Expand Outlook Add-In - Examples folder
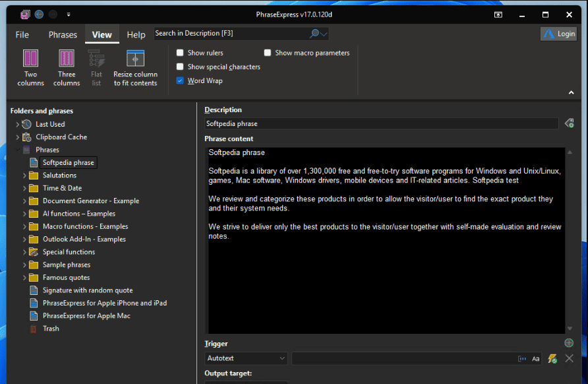The image size is (588, 384). [24, 239]
